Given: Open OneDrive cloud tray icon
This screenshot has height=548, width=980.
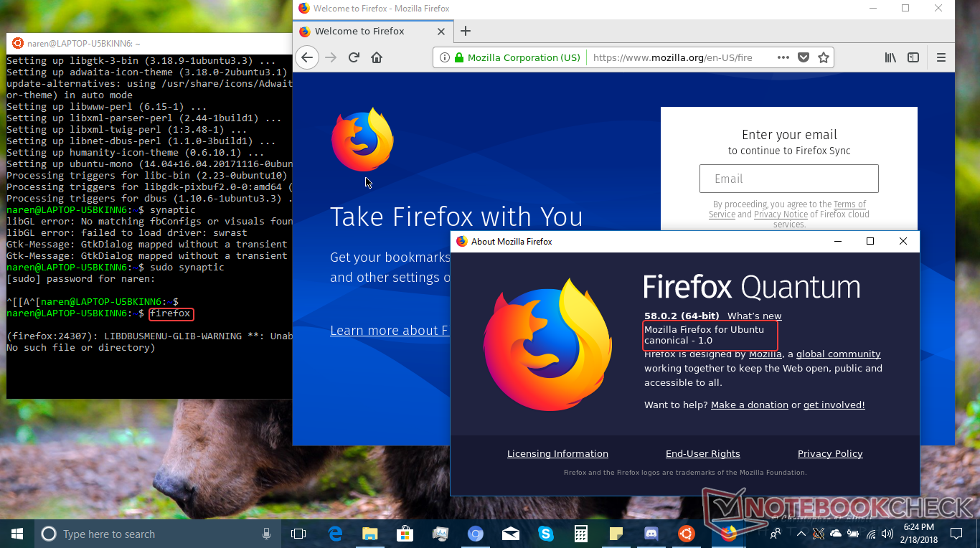Looking at the screenshot, I should pos(836,534).
